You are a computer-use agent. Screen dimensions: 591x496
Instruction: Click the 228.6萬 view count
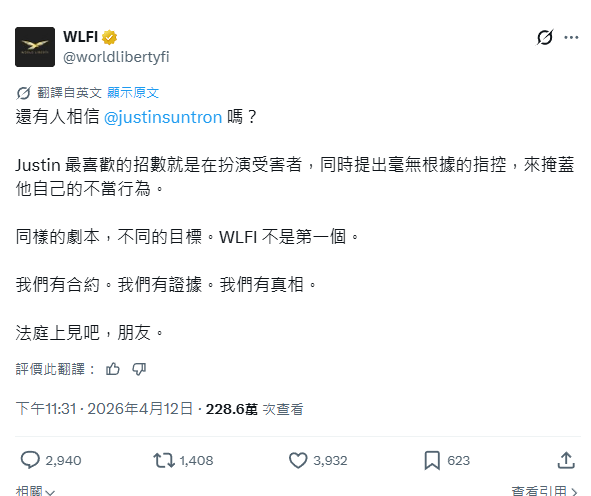coord(231,409)
